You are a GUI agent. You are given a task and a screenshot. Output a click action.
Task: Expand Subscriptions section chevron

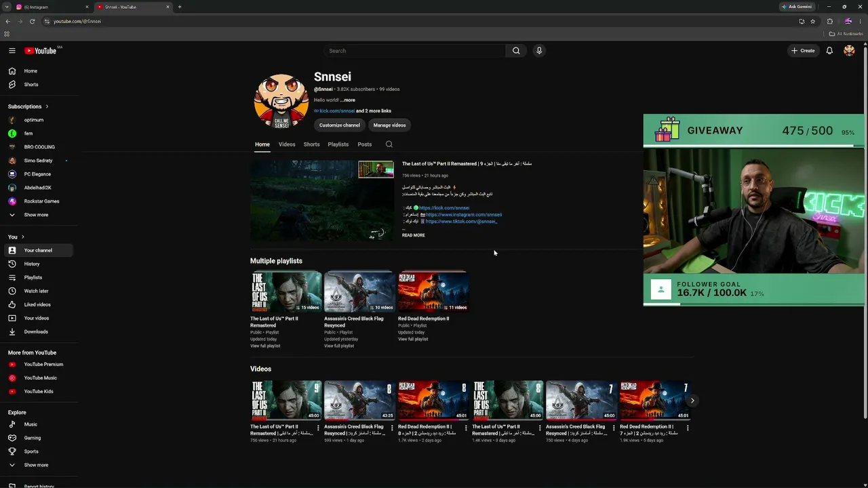click(47, 106)
